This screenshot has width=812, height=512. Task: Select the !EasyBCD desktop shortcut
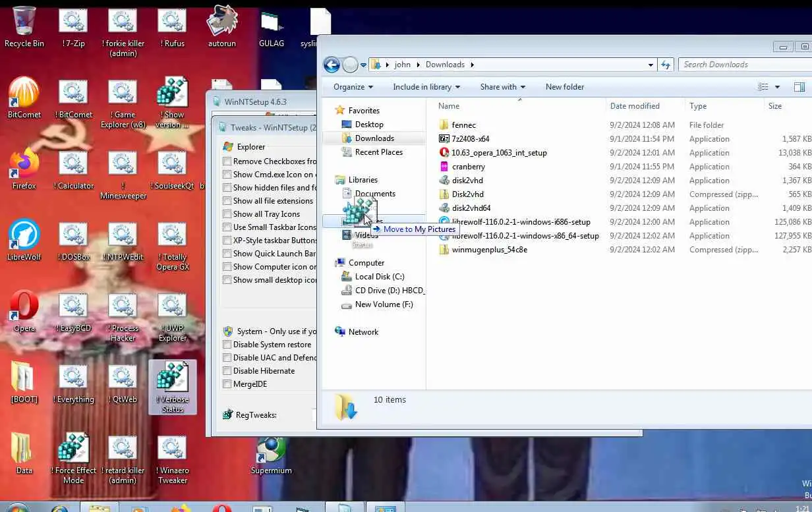click(x=73, y=312)
